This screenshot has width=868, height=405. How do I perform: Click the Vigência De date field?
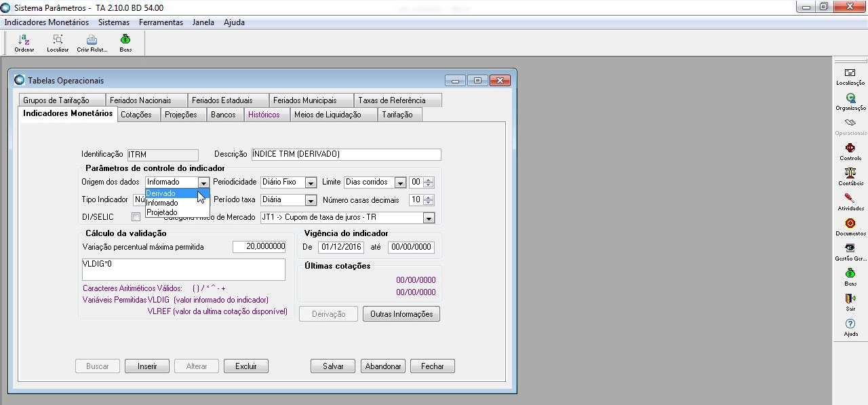341,247
